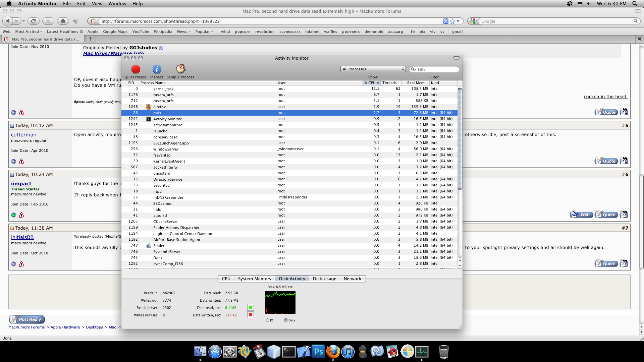
Task: Switch to Network tab
Action: [353, 279]
